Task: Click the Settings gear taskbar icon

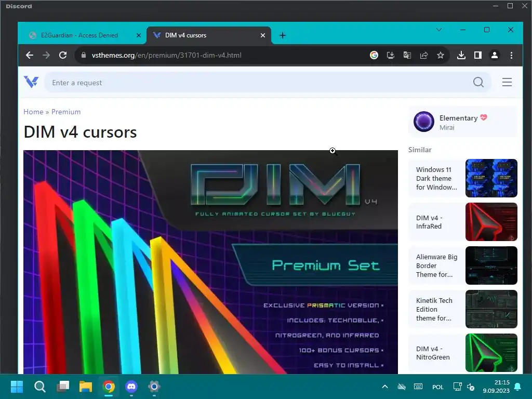Action: click(x=154, y=387)
